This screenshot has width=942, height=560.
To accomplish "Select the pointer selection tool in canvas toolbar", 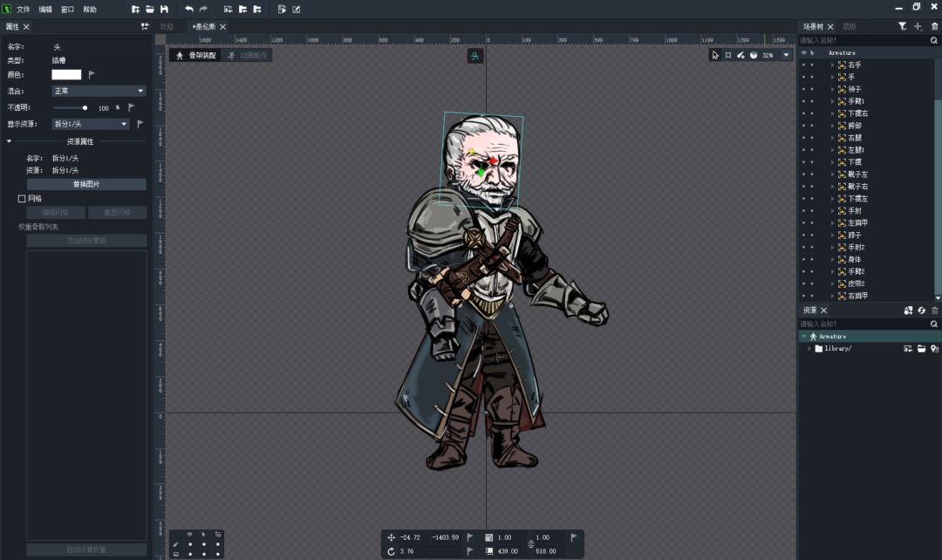I will pos(715,55).
